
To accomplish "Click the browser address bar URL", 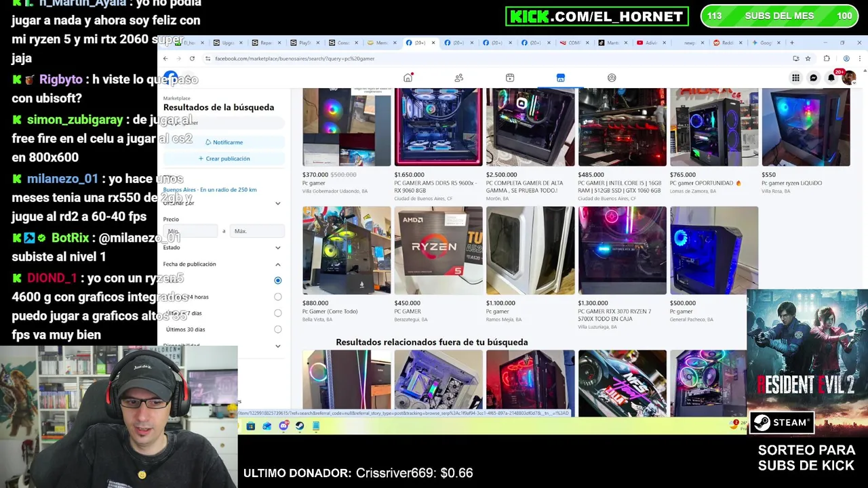I will 294,58.
